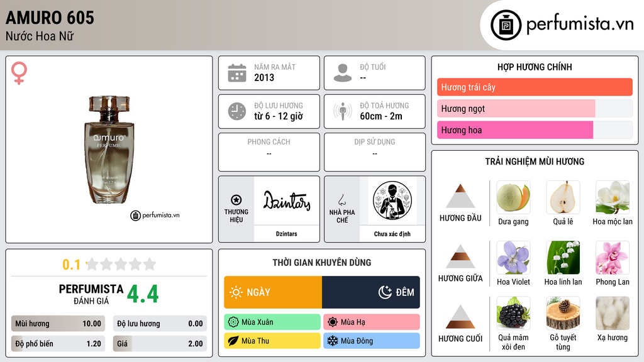Click the Hương trái cây accord bar
The height and width of the screenshot is (362, 644).
pos(535,87)
